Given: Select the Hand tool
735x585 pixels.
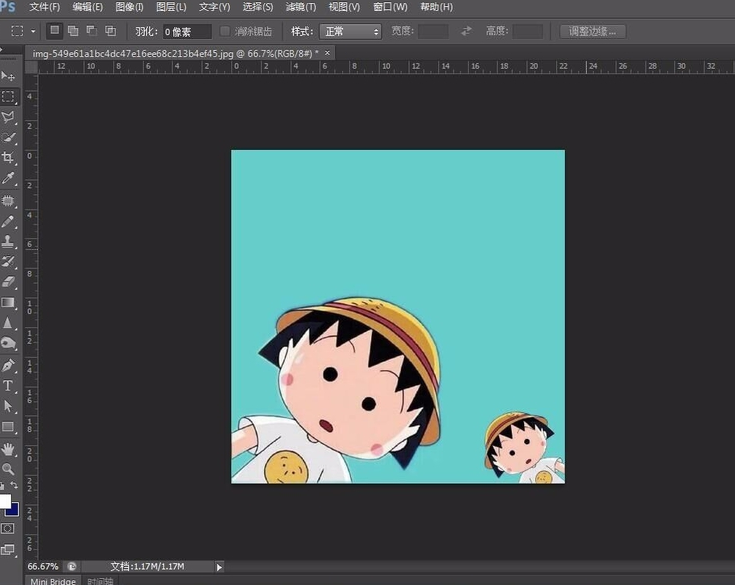Looking at the screenshot, I should (8, 449).
